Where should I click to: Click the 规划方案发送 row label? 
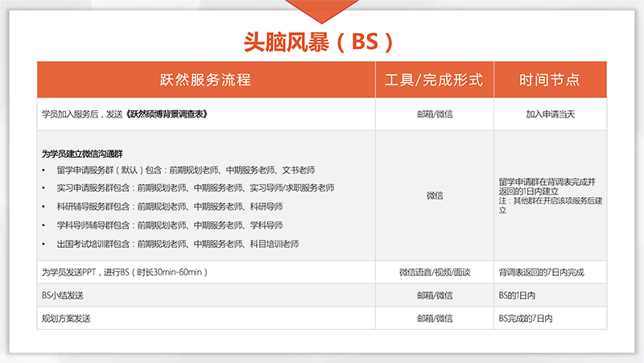(x=66, y=318)
